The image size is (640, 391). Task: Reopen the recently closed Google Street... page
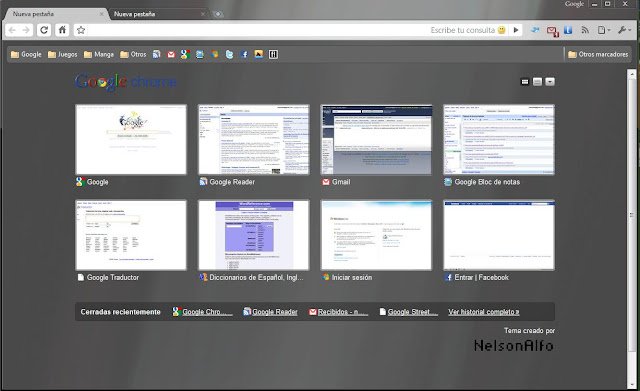[x=409, y=312]
